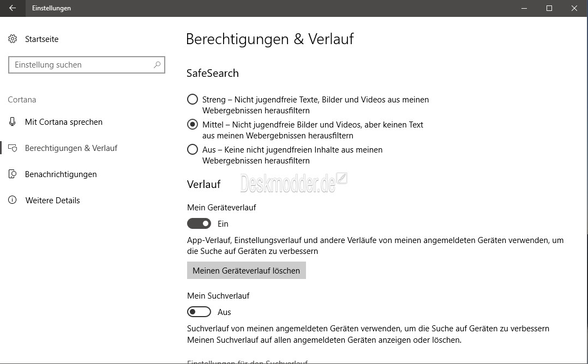
Task: Focus the Einstellung suchen search field
Action: point(87,65)
